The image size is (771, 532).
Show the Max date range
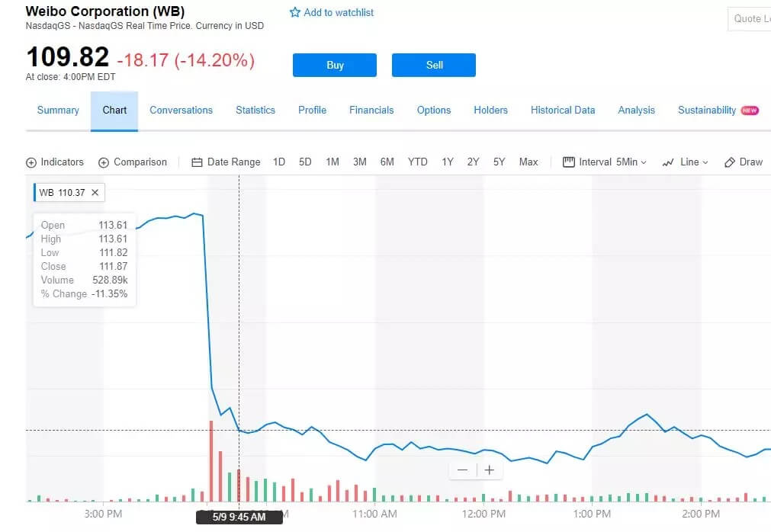(x=528, y=162)
